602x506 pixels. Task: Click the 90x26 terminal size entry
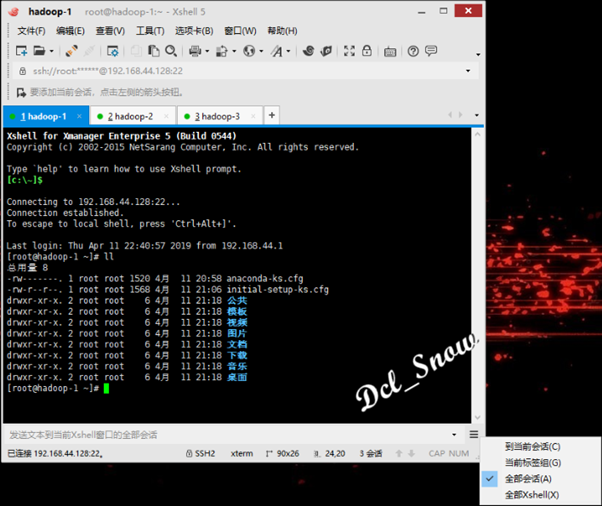pos(282,453)
